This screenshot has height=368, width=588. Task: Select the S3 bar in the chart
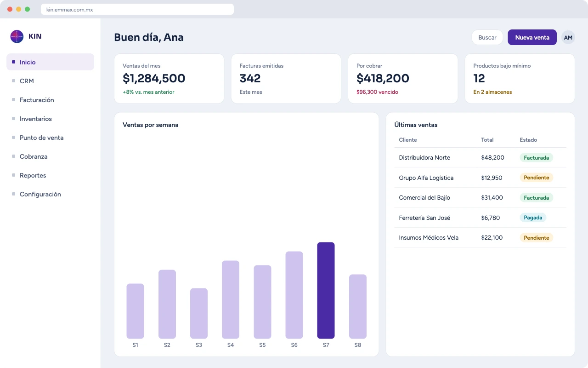199,313
